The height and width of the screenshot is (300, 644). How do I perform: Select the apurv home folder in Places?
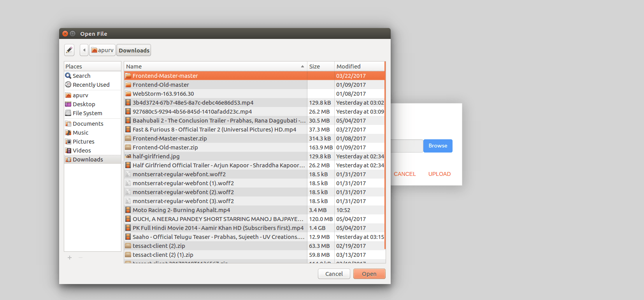click(x=93, y=95)
